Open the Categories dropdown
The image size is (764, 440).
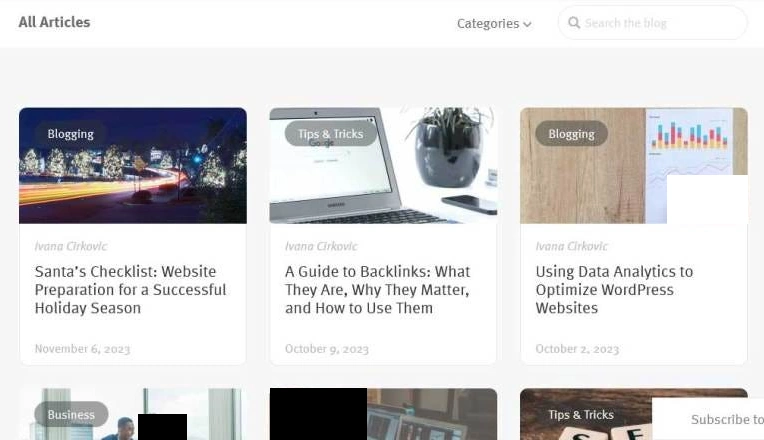point(494,23)
